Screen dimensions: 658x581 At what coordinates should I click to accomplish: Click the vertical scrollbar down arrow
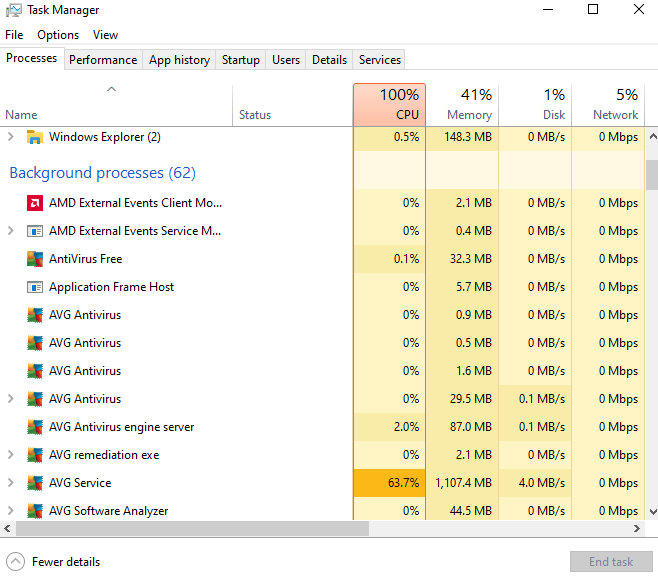tap(653, 511)
